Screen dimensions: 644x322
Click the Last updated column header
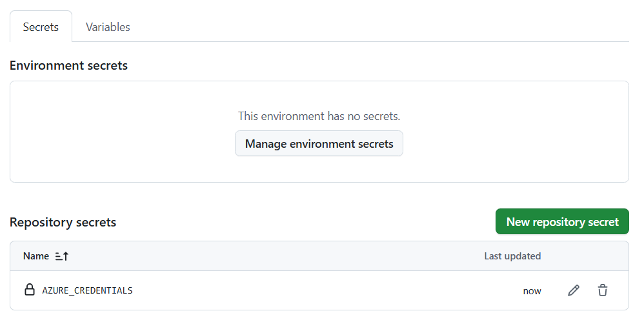pos(512,256)
